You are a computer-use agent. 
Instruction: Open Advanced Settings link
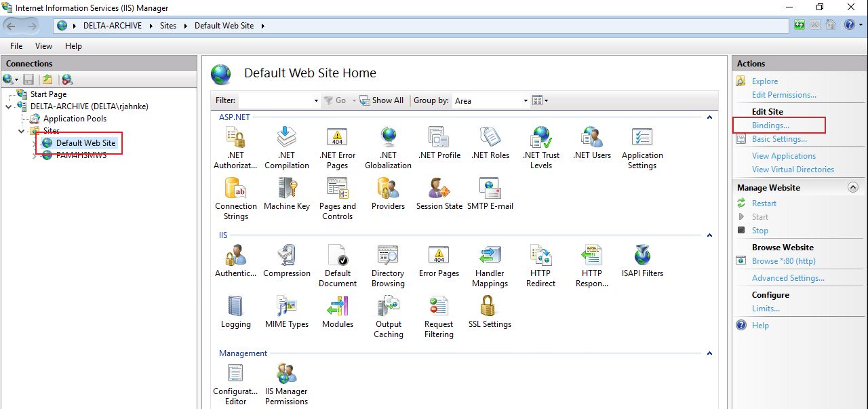pos(788,278)
